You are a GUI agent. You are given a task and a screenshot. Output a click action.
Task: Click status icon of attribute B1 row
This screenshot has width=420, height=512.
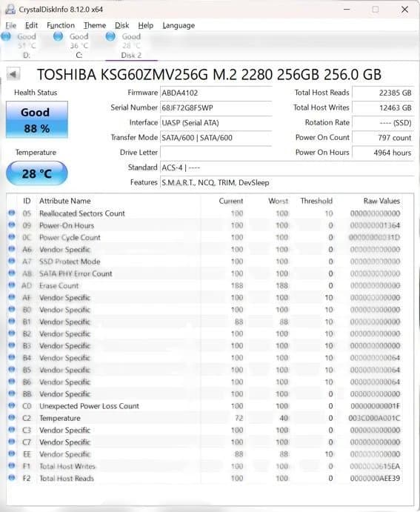pos(12,322)
